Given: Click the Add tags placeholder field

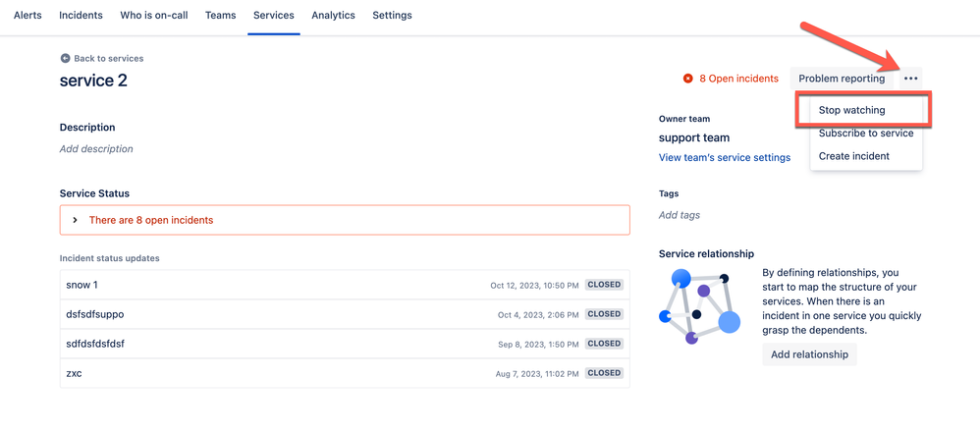Looking at the screenshot, I should pos(680,215).
